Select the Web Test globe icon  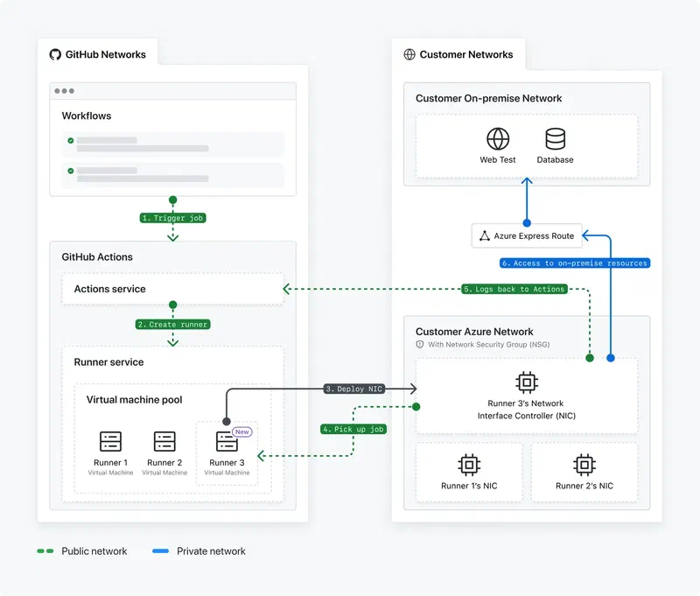497,138
